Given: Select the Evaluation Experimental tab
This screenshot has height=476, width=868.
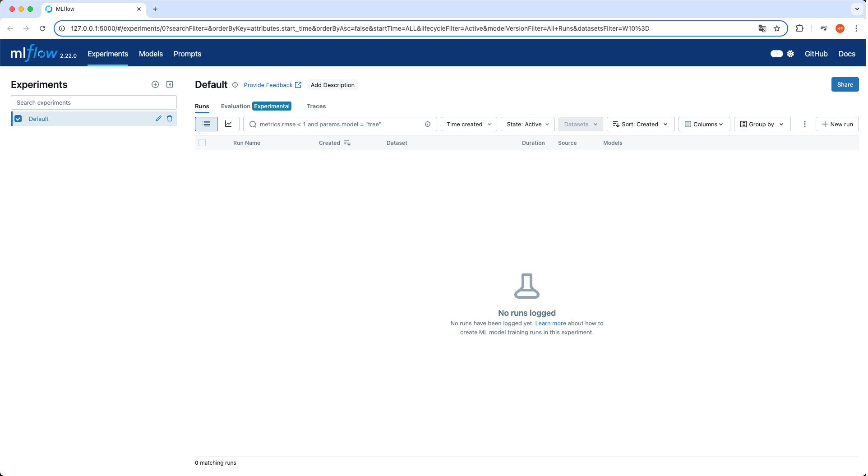Looking at the screenshot, I should pos(256,106).
